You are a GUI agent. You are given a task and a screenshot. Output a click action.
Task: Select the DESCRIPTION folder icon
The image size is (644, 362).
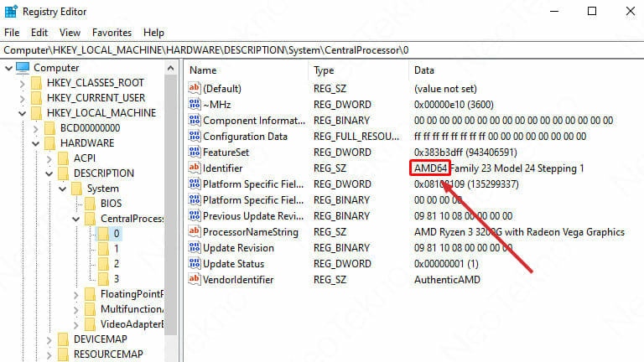[63, 173]
